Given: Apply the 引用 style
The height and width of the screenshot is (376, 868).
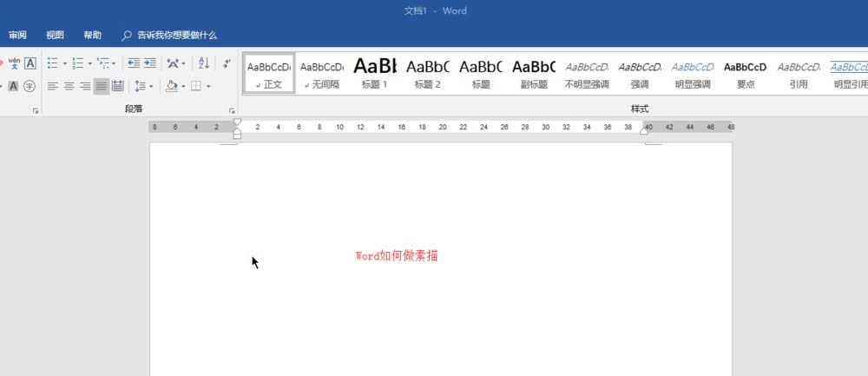Looking at the screenshot, I should point(799,74).
